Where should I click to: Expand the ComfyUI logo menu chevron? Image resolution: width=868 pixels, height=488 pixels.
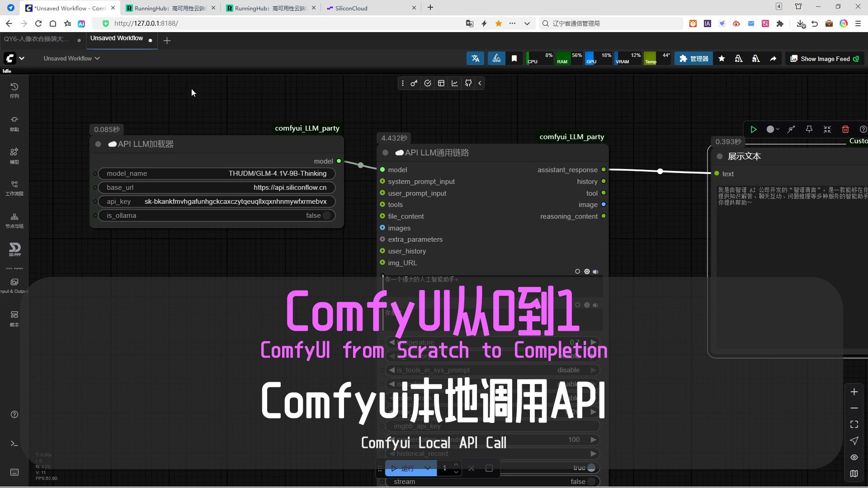22,58
